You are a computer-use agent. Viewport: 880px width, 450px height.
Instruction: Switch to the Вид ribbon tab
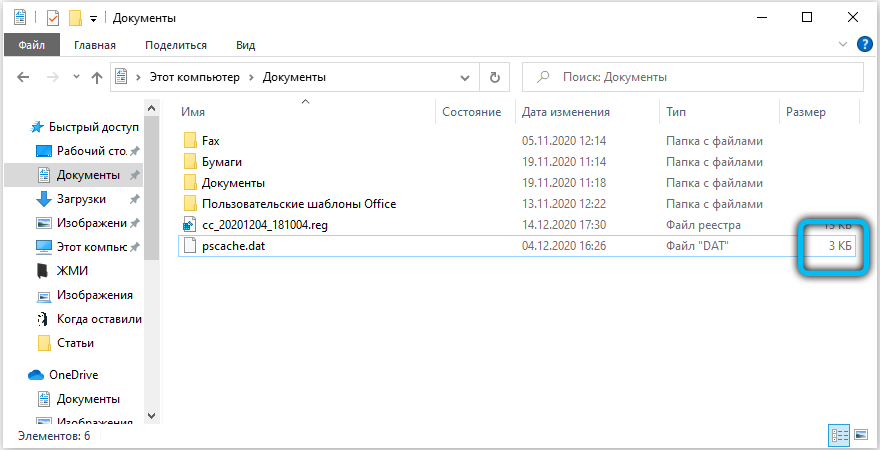tap(245, 45)
